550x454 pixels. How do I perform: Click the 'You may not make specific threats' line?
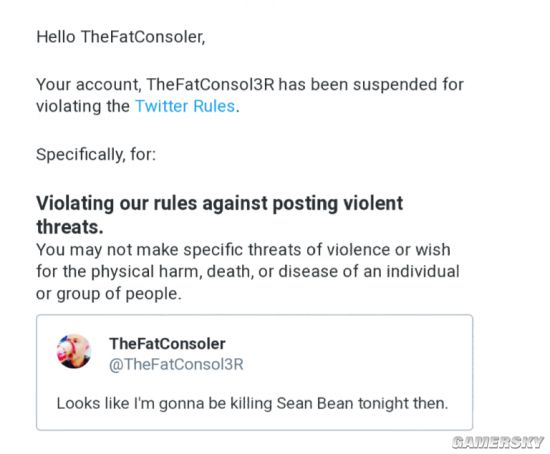point(243,250)
